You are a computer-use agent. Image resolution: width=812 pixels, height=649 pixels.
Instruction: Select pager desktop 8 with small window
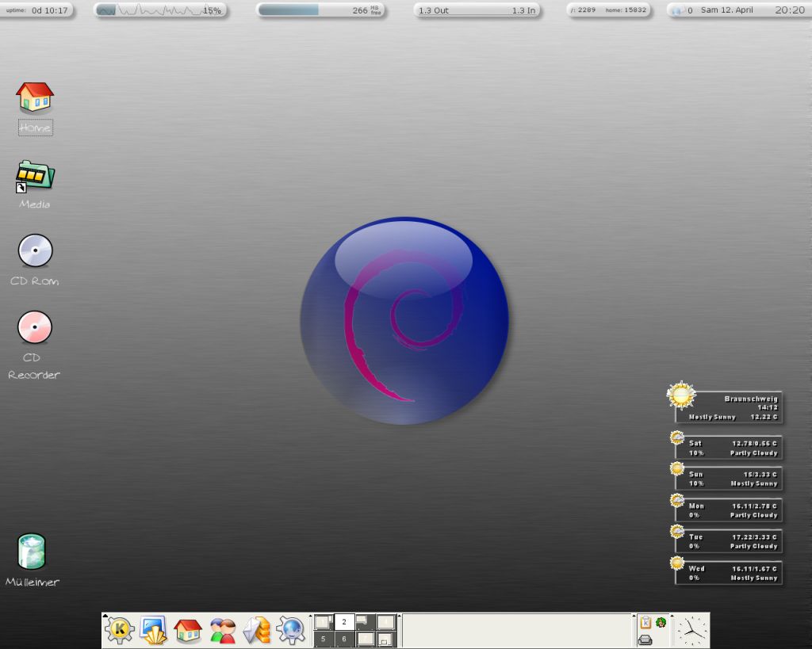click(x=386, y=639)
